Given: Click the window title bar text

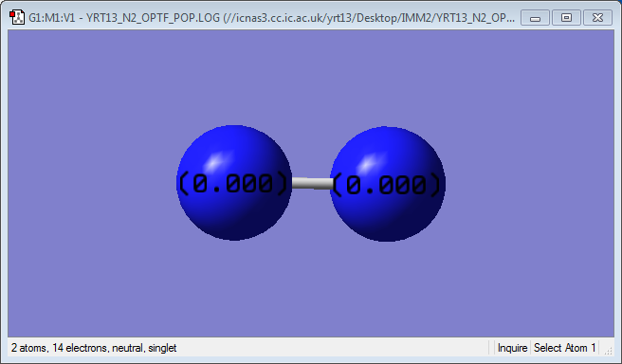Looking at the screenshot, I should click(x=272, y=18).
